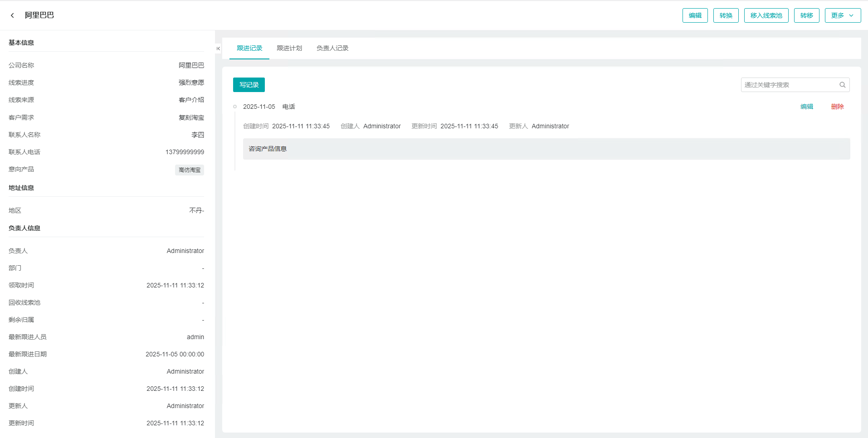Switch to the 跟进计划 tab
Image resolution: width=868 pixels, height=438 pixels.
click(x=289, y=48)
